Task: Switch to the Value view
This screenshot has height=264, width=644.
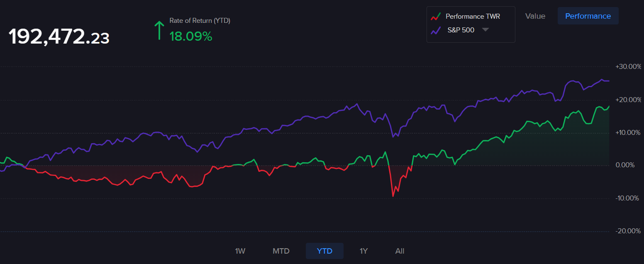Action: (535, 16)
